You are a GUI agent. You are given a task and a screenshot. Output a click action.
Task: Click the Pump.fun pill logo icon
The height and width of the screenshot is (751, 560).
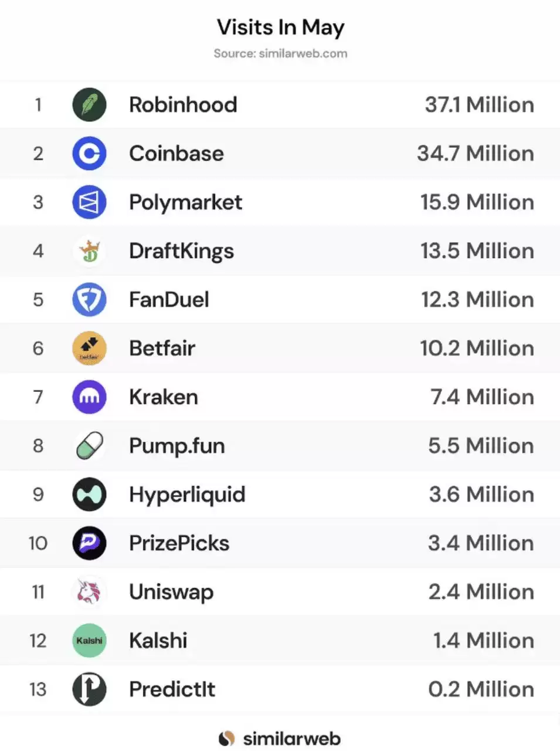[x=89, y=446]
